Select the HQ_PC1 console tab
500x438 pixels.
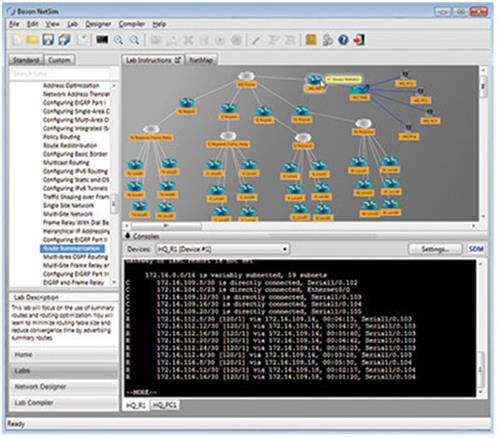click(165, 405)
